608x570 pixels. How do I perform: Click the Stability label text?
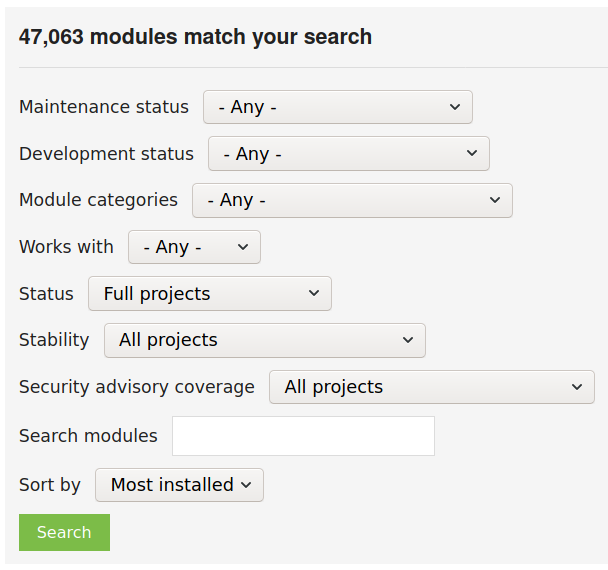coord(54,340)
